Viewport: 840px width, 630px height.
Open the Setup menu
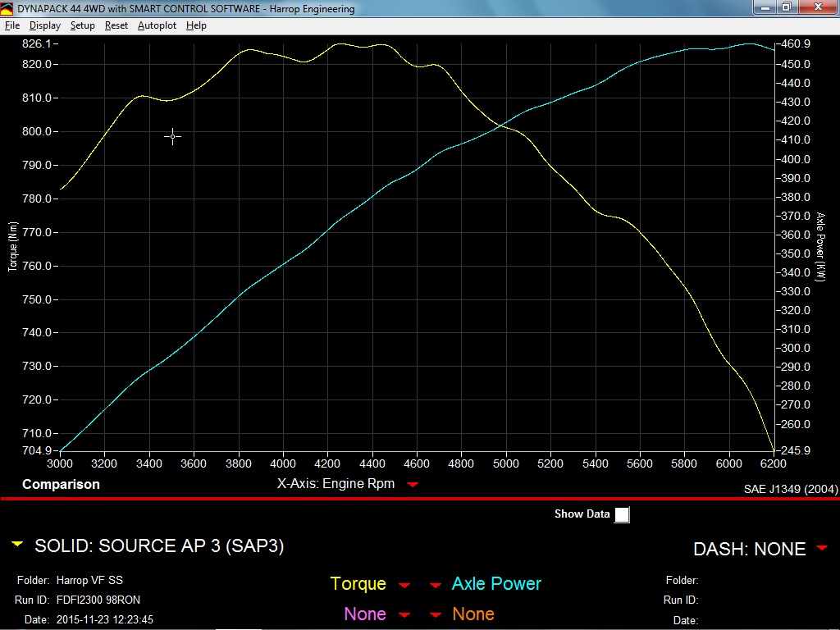pos(82,25)
